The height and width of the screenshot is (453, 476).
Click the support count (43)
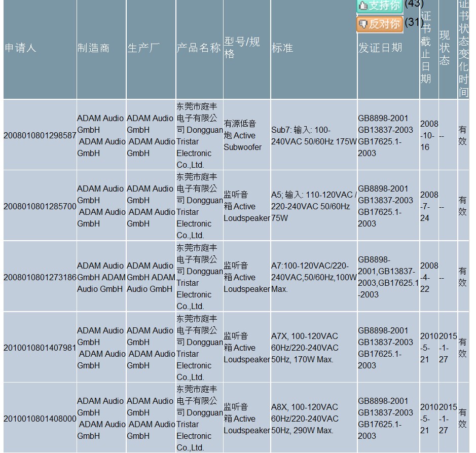pos(414,4)
